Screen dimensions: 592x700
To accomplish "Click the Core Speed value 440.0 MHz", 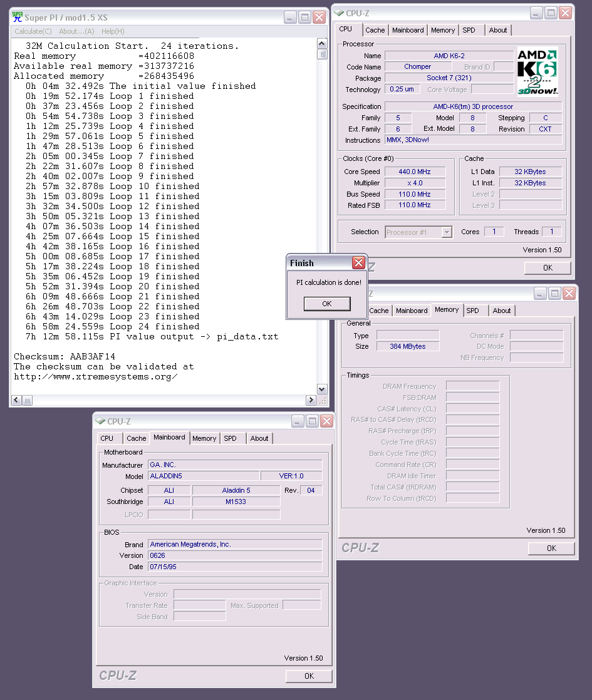I will (415, 172).
